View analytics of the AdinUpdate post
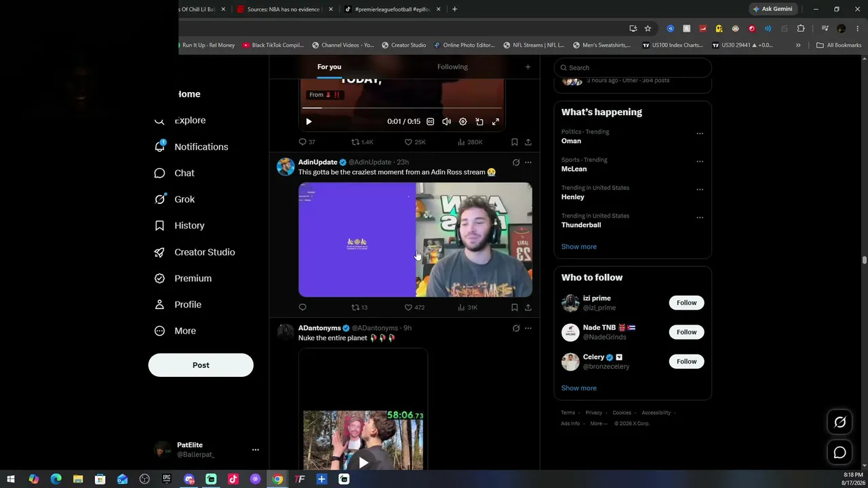The image size is (868, 488). click(467, 307)
